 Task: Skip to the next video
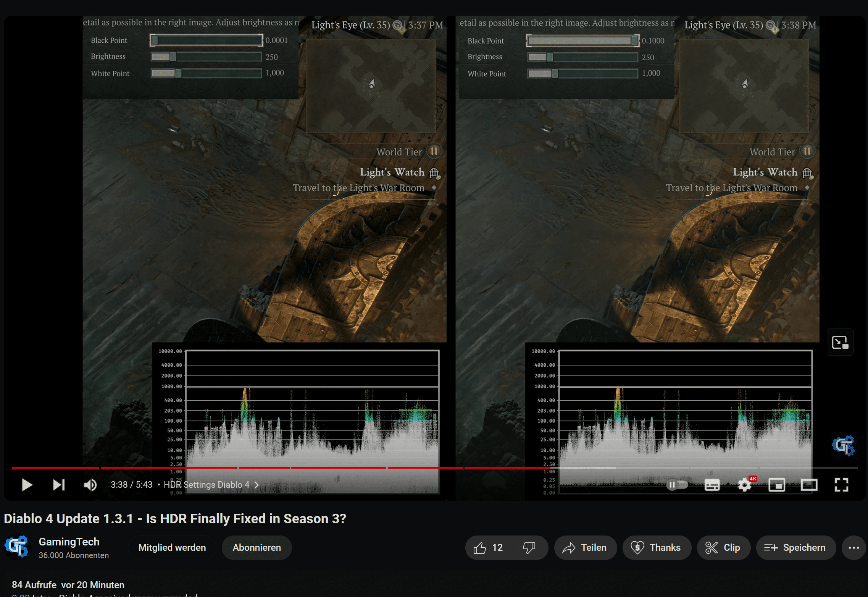pyautogui.click(x=59, y=485)
